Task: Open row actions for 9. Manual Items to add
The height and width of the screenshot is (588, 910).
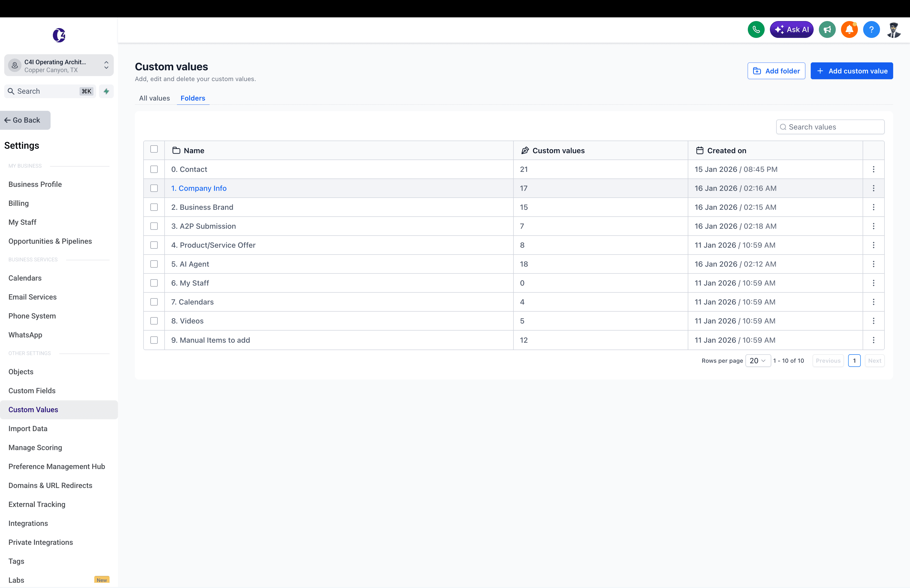Action: coord(873,340)
